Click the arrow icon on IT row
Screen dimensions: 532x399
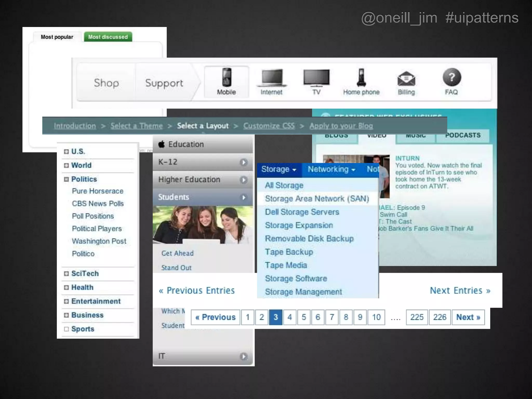[x=243, y=356]
